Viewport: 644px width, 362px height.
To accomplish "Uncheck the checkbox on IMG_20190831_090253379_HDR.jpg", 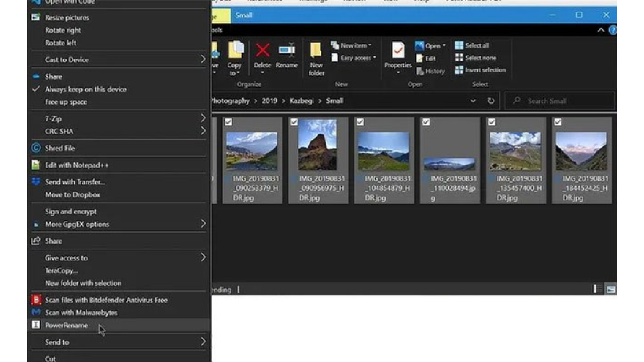I will tap(228, 122).
